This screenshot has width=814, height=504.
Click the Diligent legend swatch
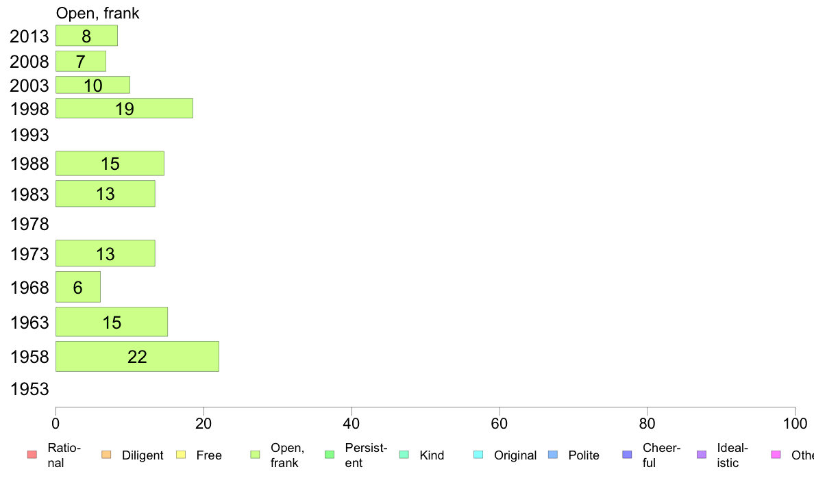coord(106,455)
